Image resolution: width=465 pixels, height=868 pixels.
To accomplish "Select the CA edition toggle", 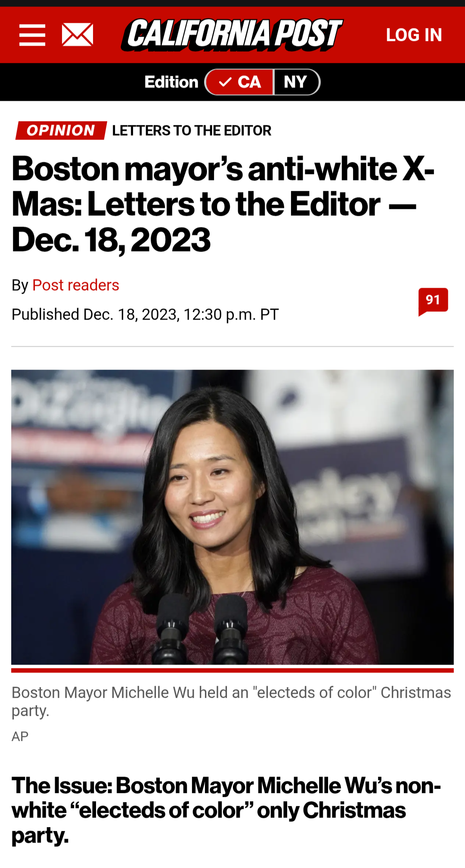I will click(x=239, y=82).
